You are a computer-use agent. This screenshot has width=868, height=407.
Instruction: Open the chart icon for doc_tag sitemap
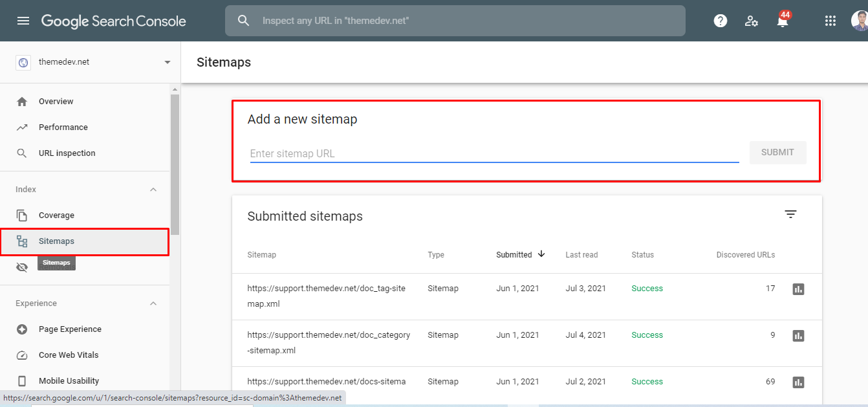(x=798, y=289)
